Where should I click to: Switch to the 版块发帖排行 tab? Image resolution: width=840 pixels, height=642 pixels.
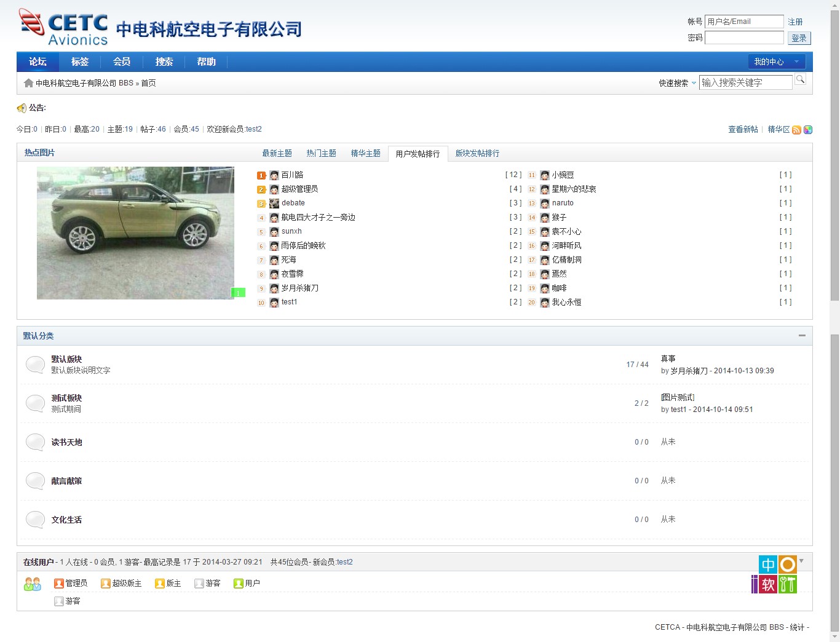pyautogui.click(x=477, y=153)
